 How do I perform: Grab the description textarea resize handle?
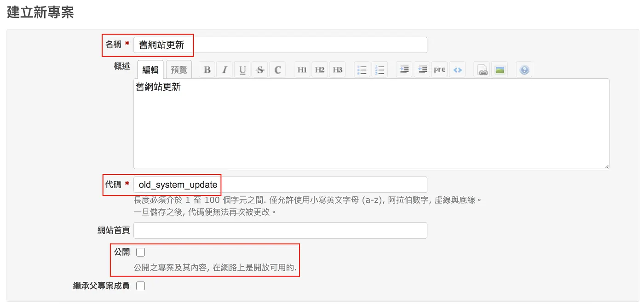[606, 166]
